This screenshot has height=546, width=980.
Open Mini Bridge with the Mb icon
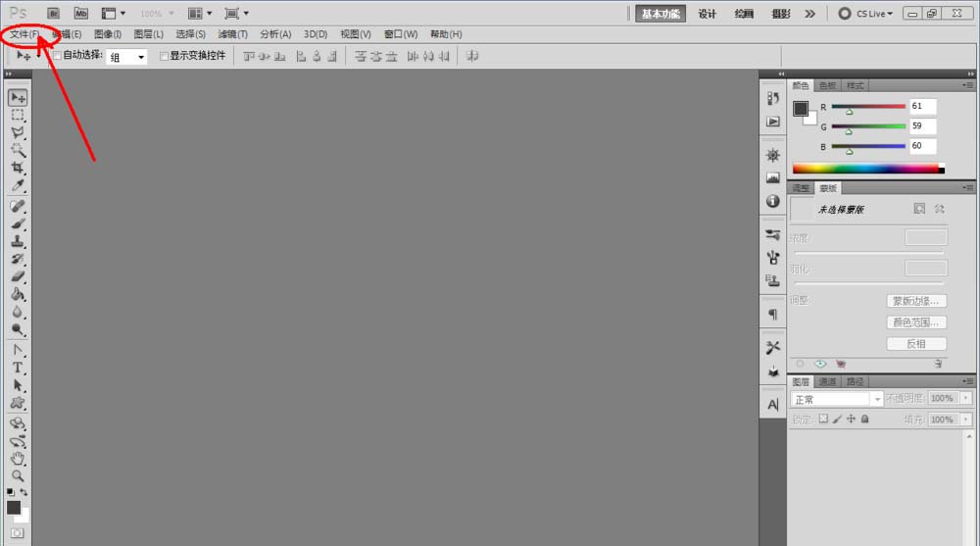80,13
